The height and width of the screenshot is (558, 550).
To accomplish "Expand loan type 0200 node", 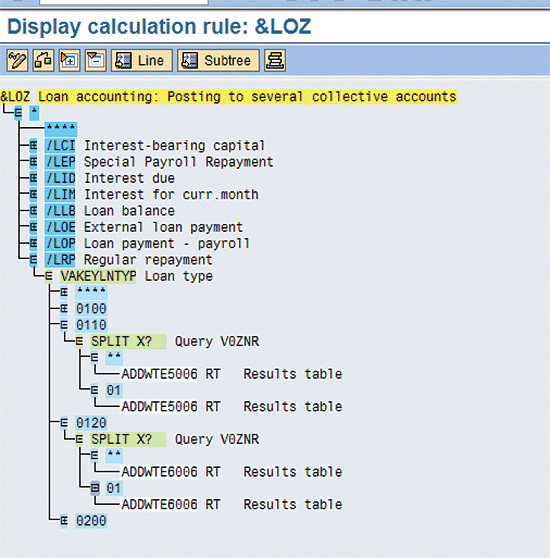I will 64,521.
